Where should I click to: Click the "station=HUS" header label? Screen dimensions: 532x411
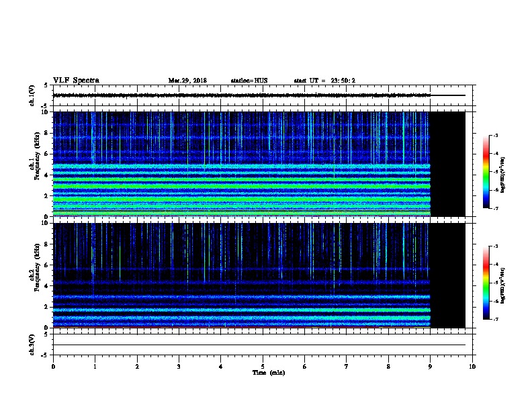point(249,81)
